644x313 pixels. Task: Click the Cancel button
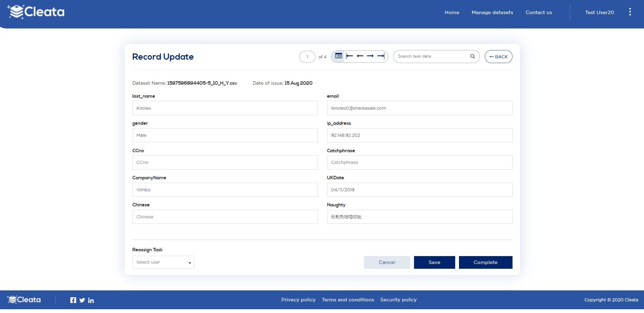point(387,262)
